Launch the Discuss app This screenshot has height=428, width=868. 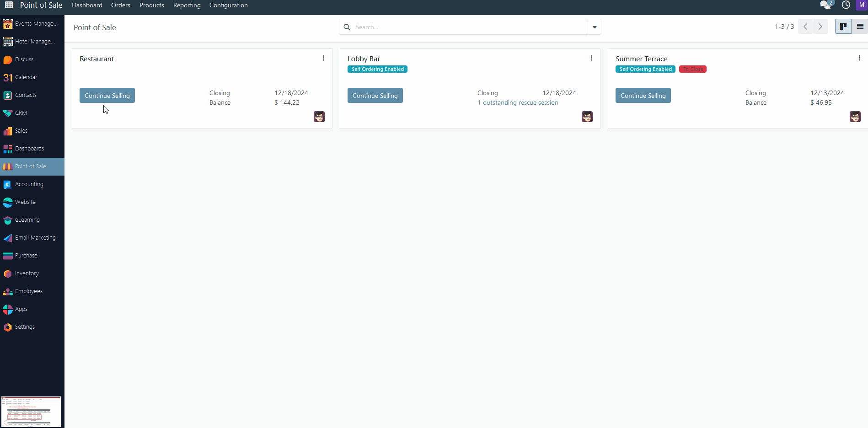coord(32,59)
